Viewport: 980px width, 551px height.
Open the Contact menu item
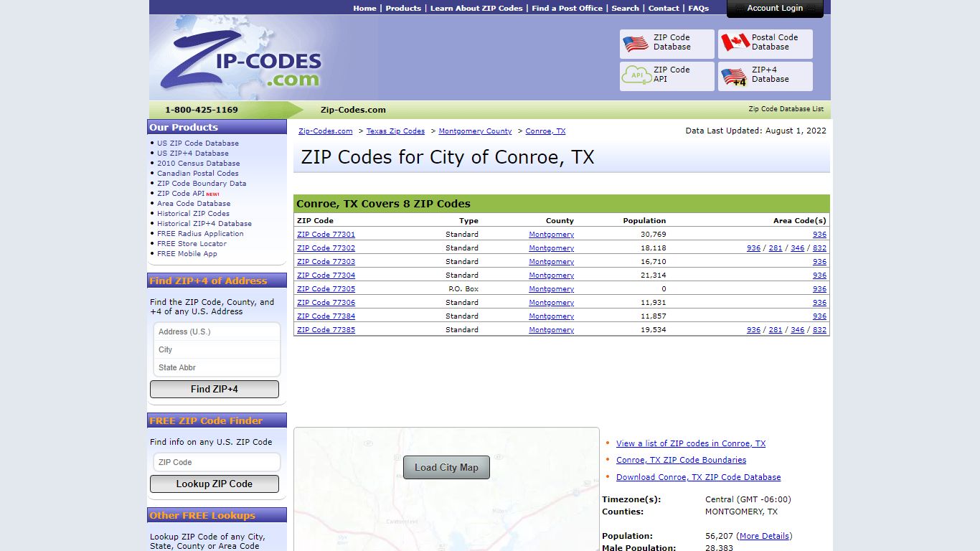664,9
